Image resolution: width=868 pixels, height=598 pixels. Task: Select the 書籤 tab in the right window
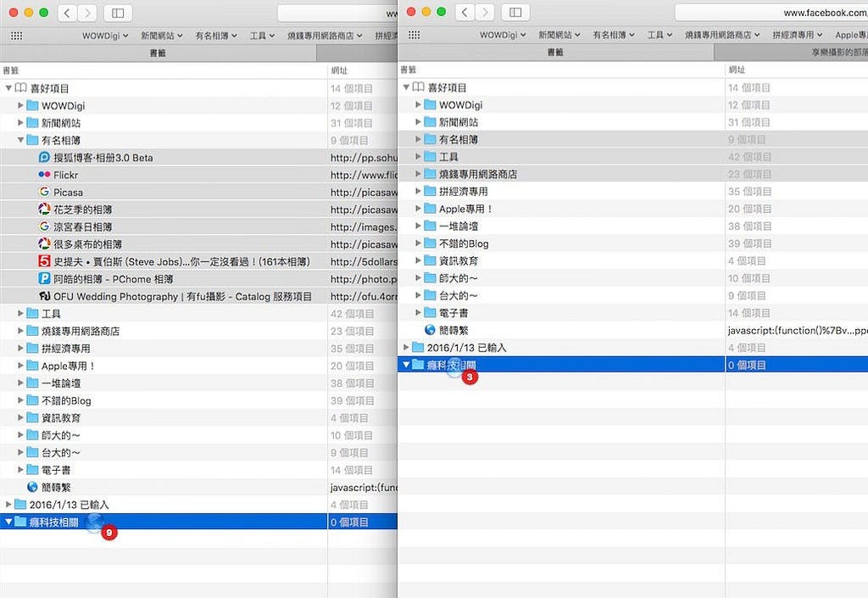click(x=555, y=52)
